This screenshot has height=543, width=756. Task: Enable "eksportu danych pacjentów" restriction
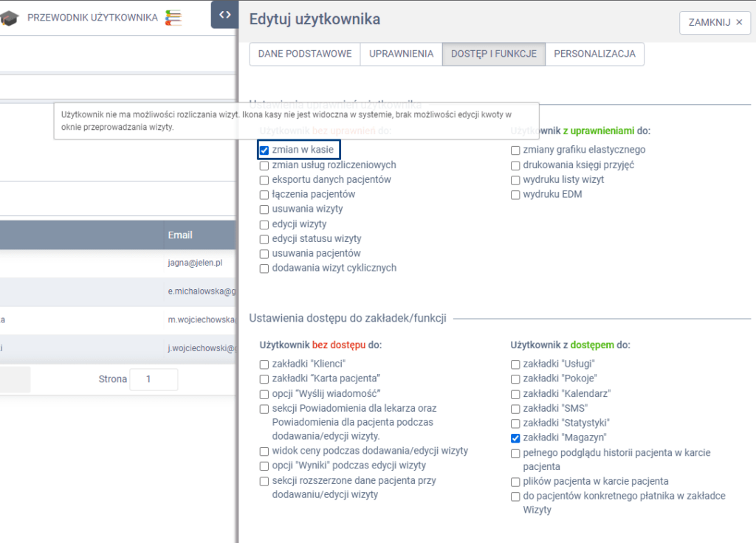pos(264,180)
